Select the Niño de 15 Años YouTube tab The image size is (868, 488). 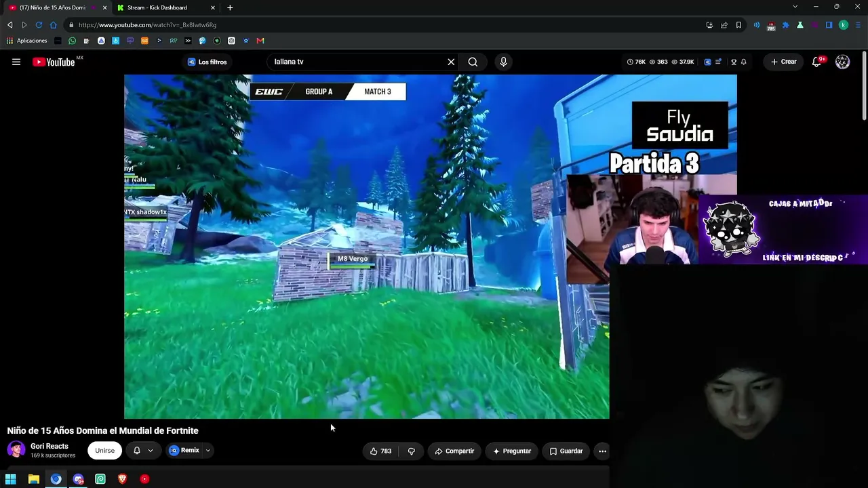click(x=53, y=7)
